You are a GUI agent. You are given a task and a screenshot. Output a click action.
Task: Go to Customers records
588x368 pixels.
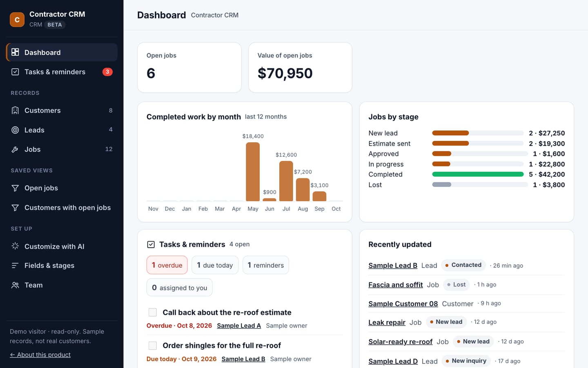[x=62, y=110]
